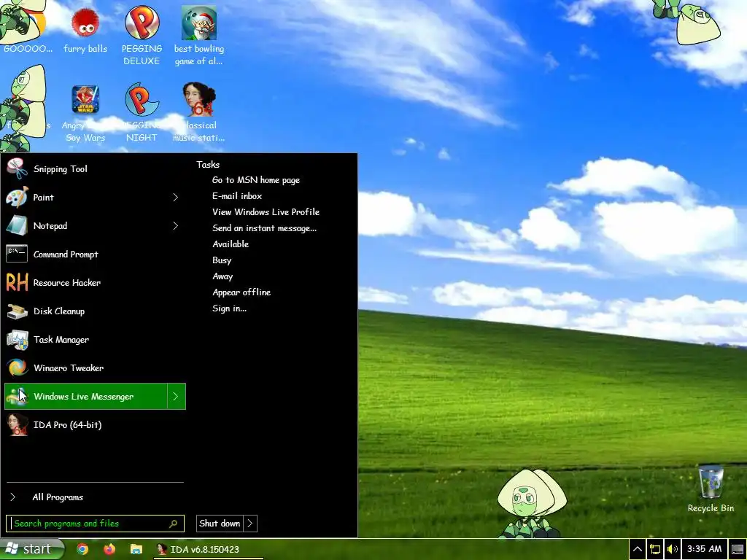Open volume icon in system tray
747x560 pixels.
pos(672,549)
